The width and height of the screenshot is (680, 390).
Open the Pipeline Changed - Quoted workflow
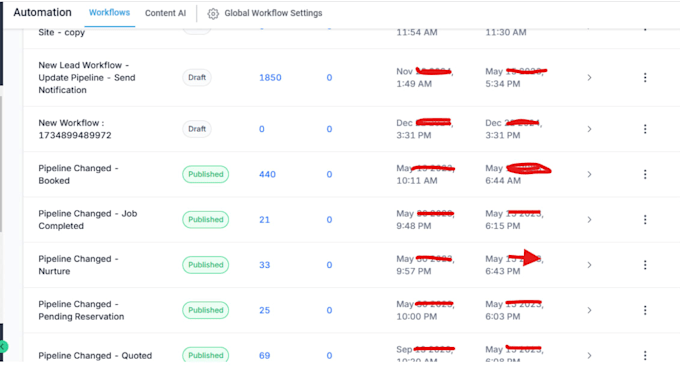[x=95, y=355]
